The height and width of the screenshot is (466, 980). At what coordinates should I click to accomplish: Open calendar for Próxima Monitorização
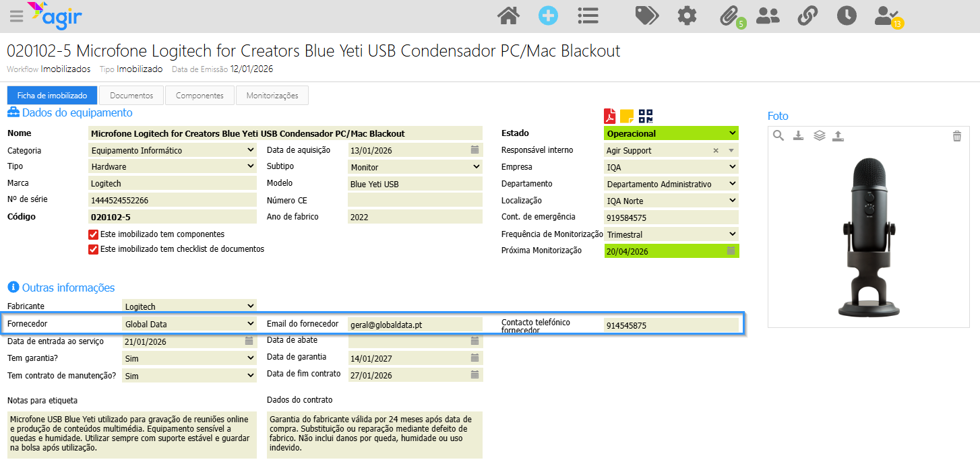pyautogui.click(x=731, y=251)
